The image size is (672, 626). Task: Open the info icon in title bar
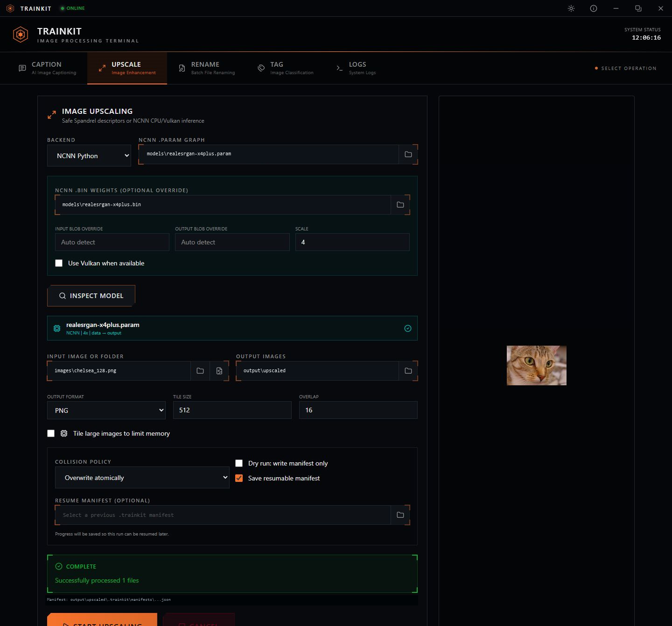click(x=594, y=8)
